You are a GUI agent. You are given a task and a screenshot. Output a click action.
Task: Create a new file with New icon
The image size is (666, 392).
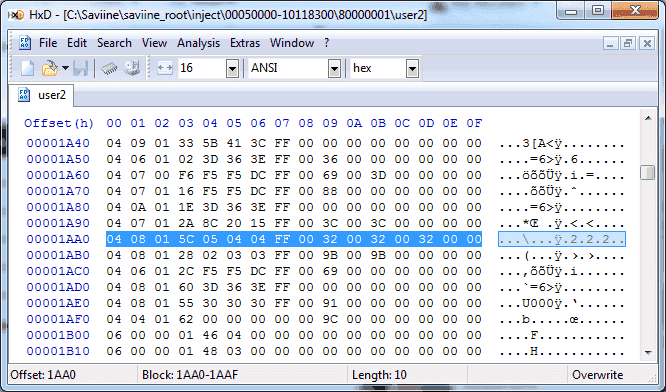pyautogui.click(x=28, y=68)
